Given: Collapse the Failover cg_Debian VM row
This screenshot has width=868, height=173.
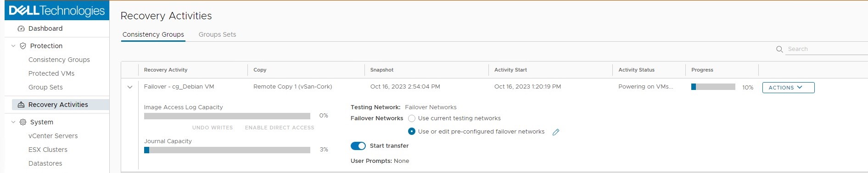Looking at the screenshot, I should (130, 87).
